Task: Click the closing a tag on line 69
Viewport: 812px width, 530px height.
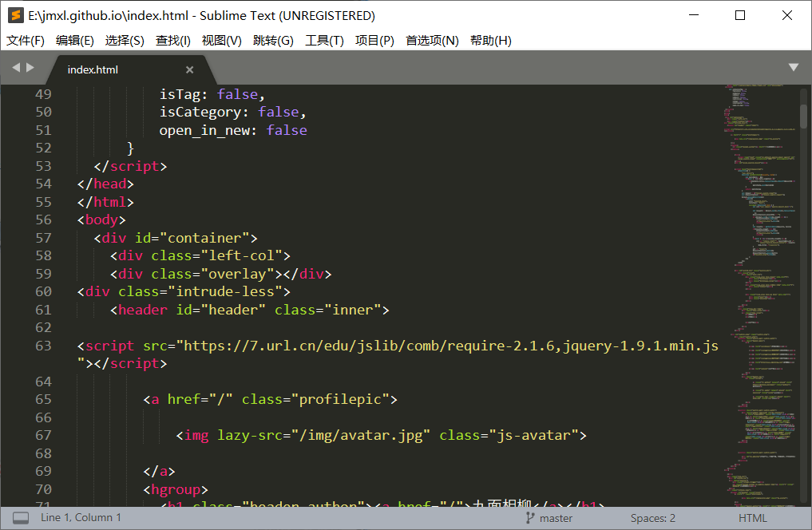Action: 160,472
